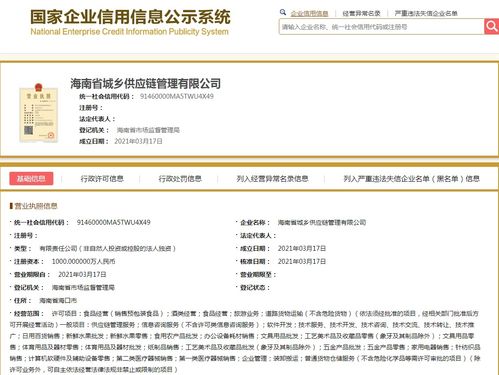Open the 行政许可信息 tab
Viewport: 499px width, 375px height.
(102, 179)
